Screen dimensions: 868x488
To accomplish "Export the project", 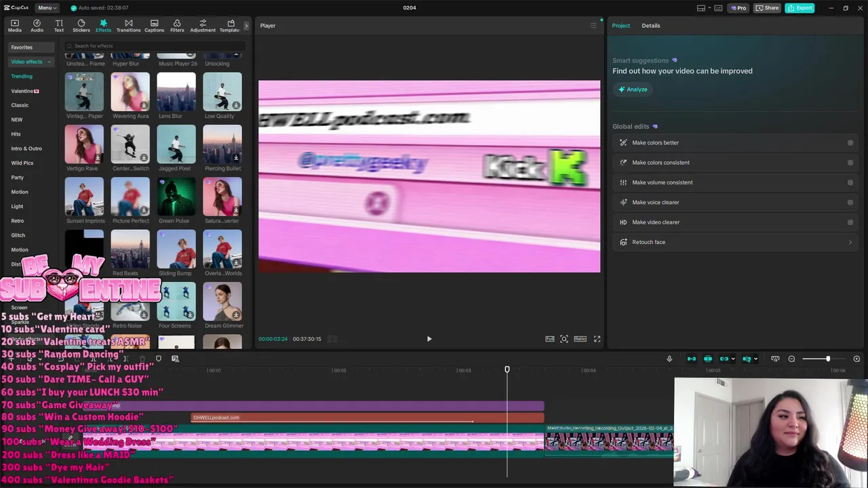I will 800,8.
